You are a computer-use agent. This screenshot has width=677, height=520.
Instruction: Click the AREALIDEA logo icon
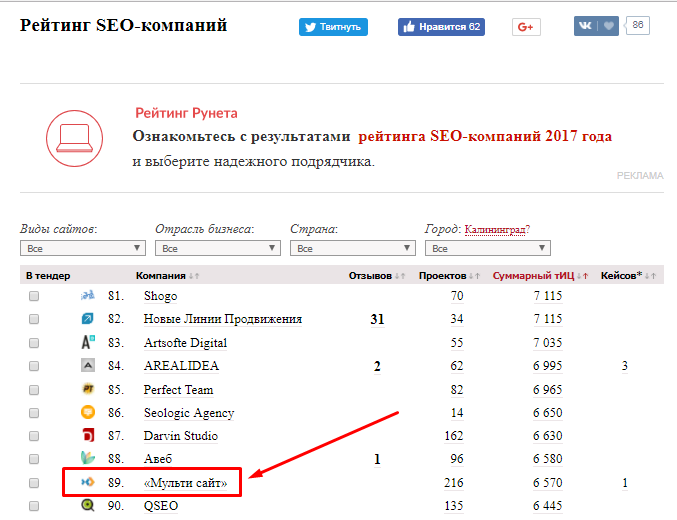[88, 365]
